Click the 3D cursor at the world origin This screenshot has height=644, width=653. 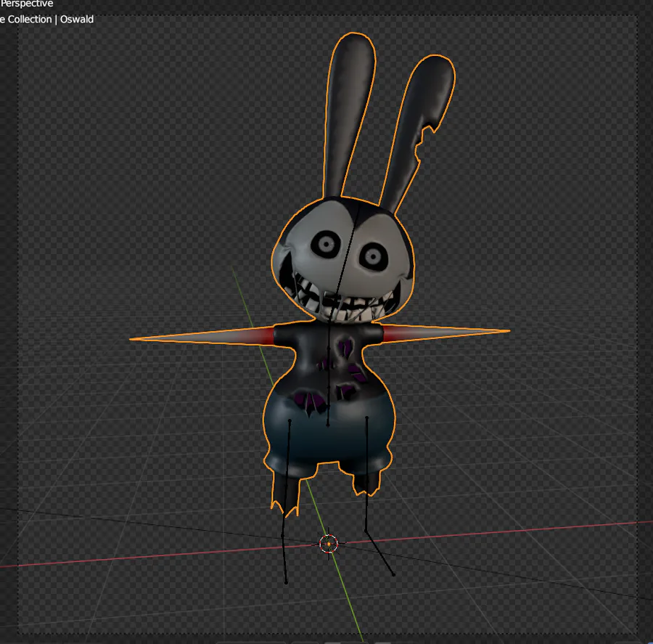pos(329,544)
